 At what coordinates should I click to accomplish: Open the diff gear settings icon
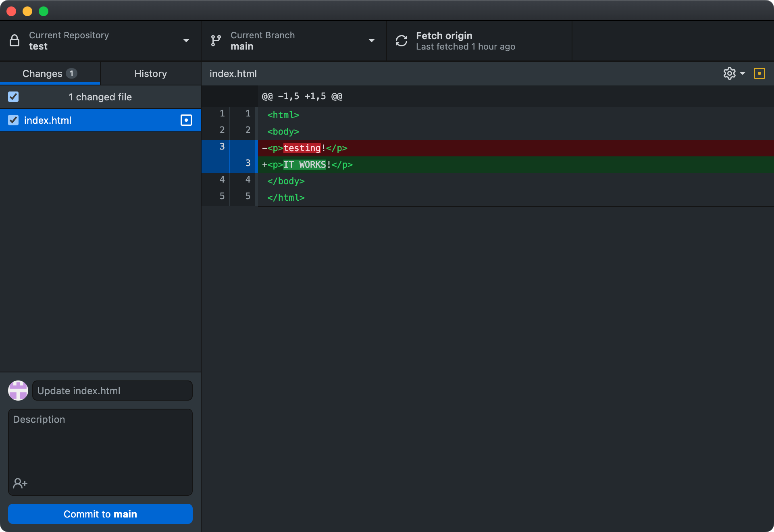[x=729, y=73]
